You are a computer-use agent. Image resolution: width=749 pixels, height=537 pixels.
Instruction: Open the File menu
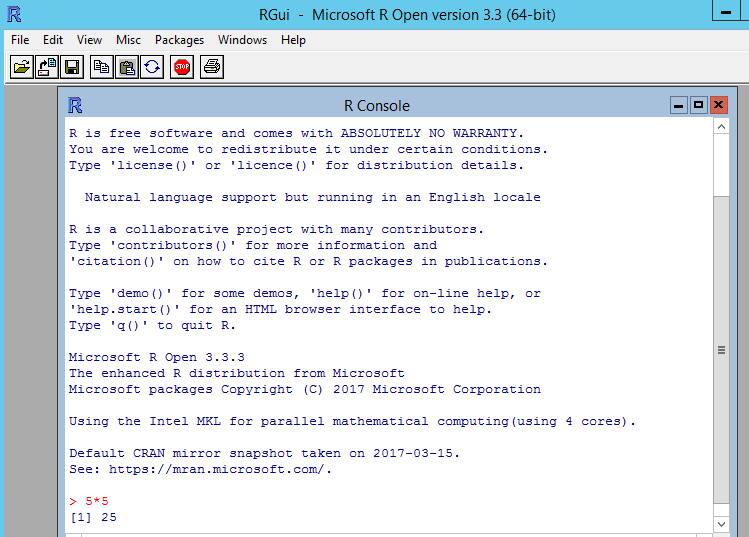click(x=20, y=40)
